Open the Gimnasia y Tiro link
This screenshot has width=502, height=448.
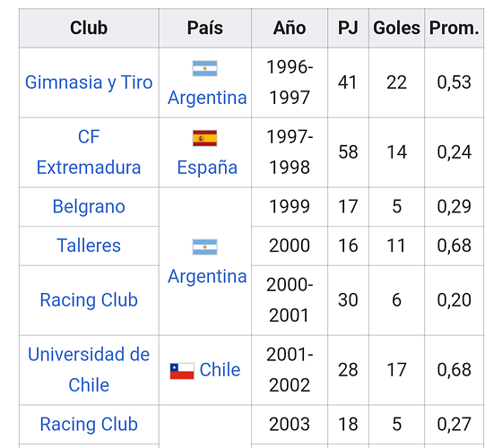(89, 82)
